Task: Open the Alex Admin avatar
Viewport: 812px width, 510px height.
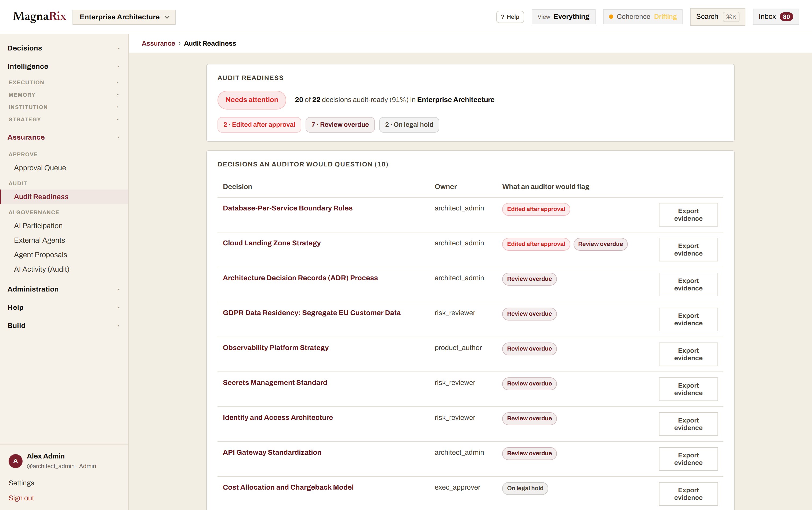Action: tap(16, 461)
